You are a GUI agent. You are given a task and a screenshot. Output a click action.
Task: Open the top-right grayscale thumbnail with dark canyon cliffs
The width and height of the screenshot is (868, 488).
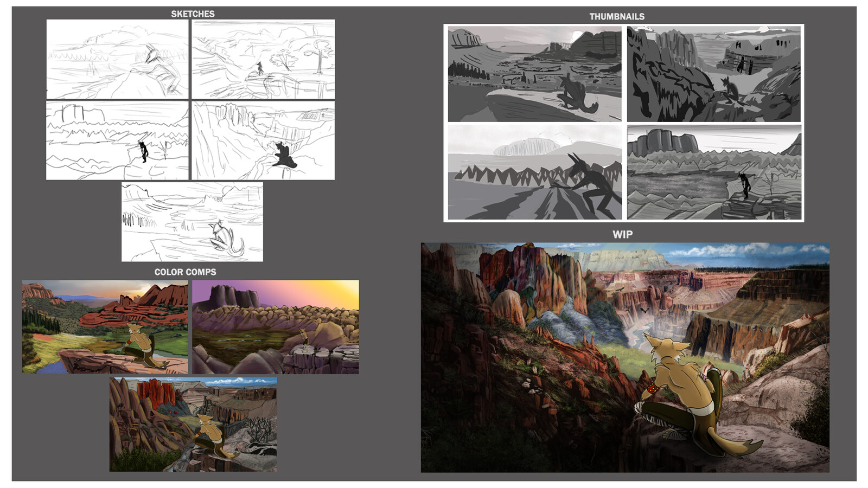[x=714, y=74]
